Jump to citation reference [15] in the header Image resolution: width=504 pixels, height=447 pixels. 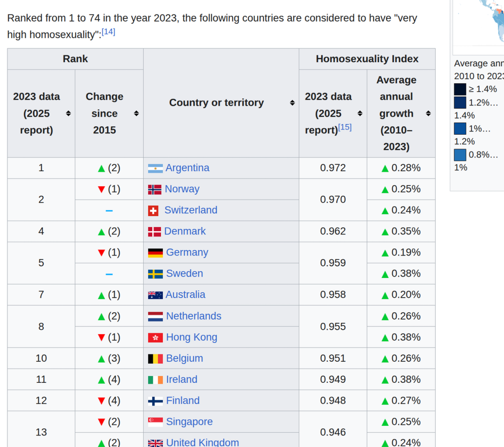345,127
